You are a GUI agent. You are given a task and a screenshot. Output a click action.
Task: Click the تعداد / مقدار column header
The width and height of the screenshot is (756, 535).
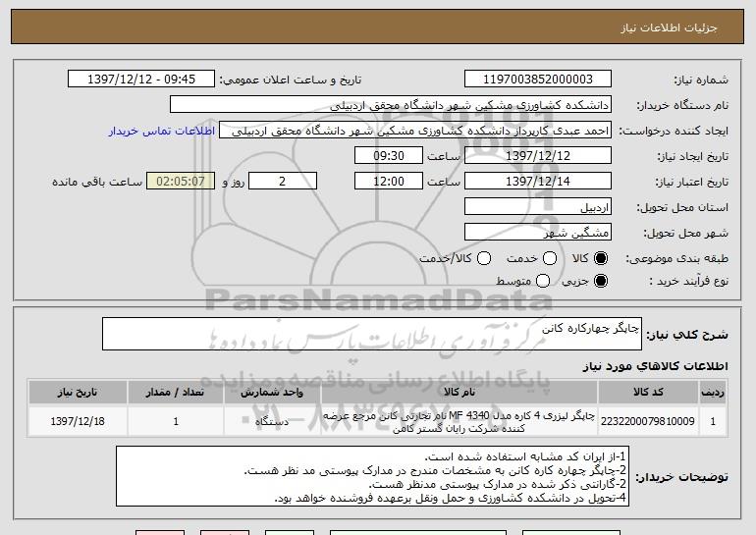point(176,392)
